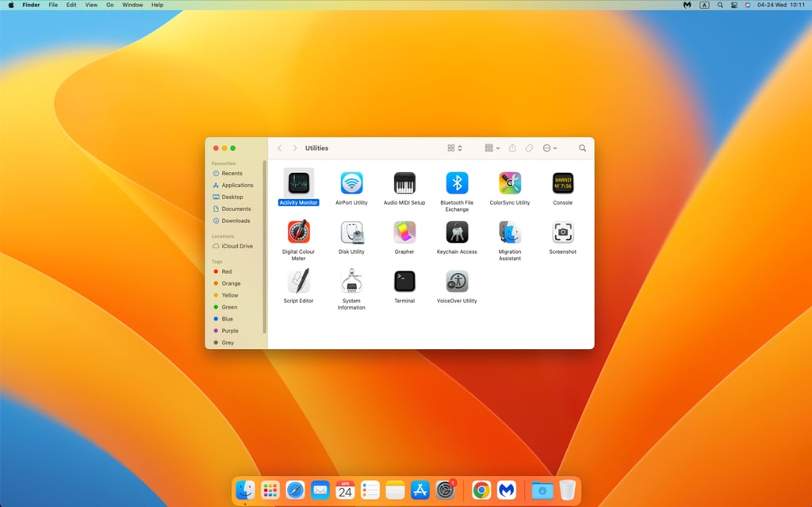The image size is (812, 507).
Task: Select the Script Editor icon
Action: coord(299,281)
